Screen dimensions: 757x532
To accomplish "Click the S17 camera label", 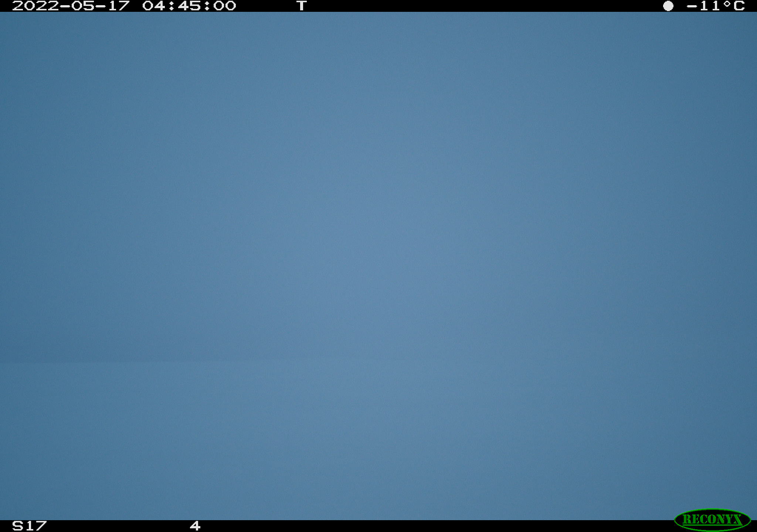I will (30, 526).
